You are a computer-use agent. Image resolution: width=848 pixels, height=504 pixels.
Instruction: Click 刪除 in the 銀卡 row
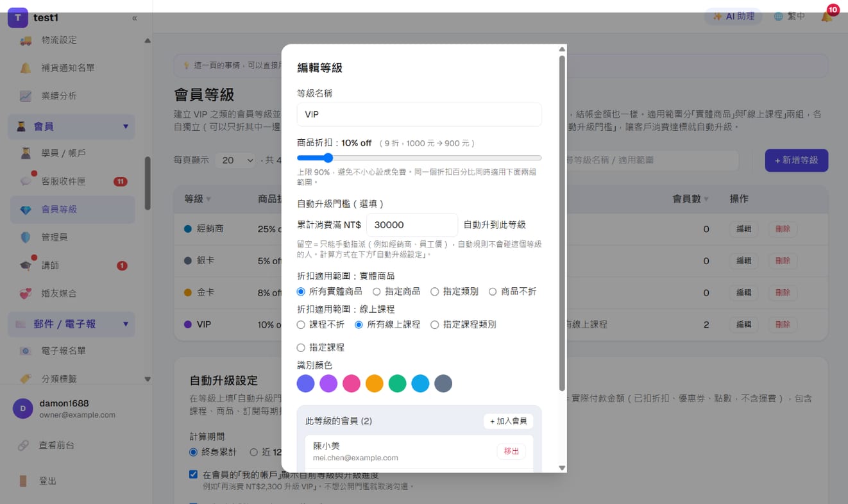tap(783, 261)
